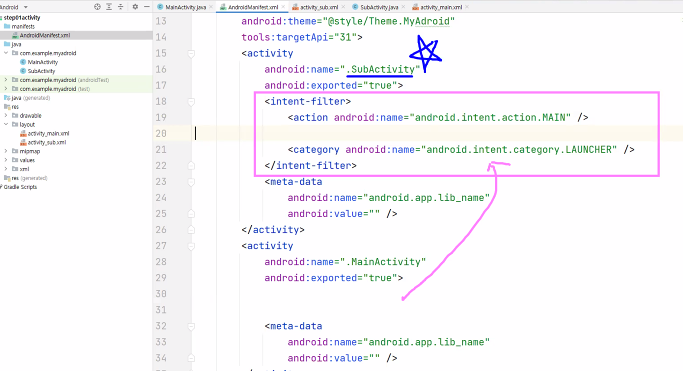Switch to SubActivity.java tab
The height and width of the screenshot is (371, 683).
(379, 7)
